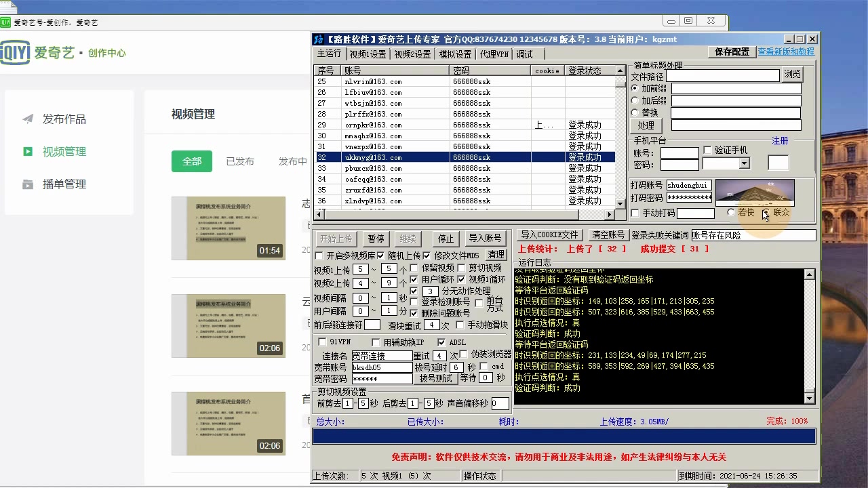This screenshot has width=868, height=488.
Task: Enable the 开启多视频库 checkbox
Action: pos(319,256)
